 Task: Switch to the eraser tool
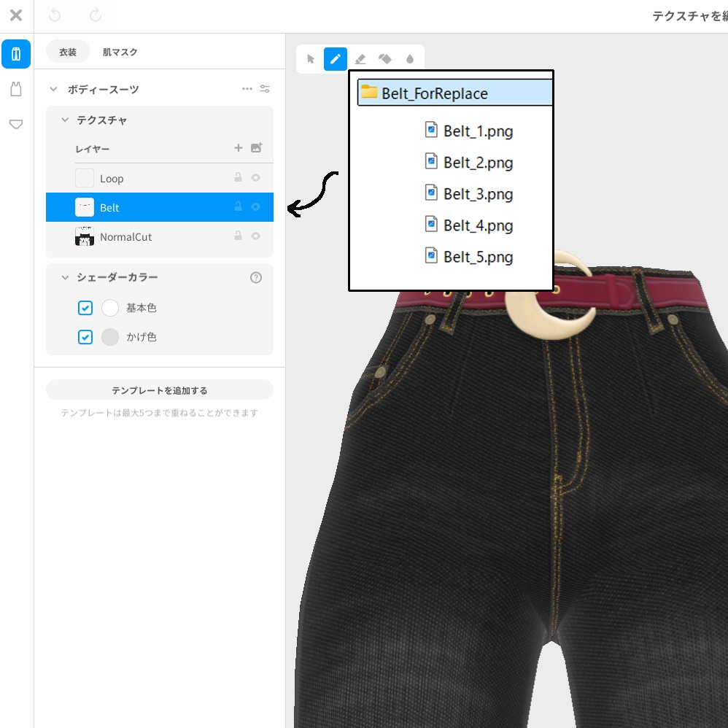[360, 59]
